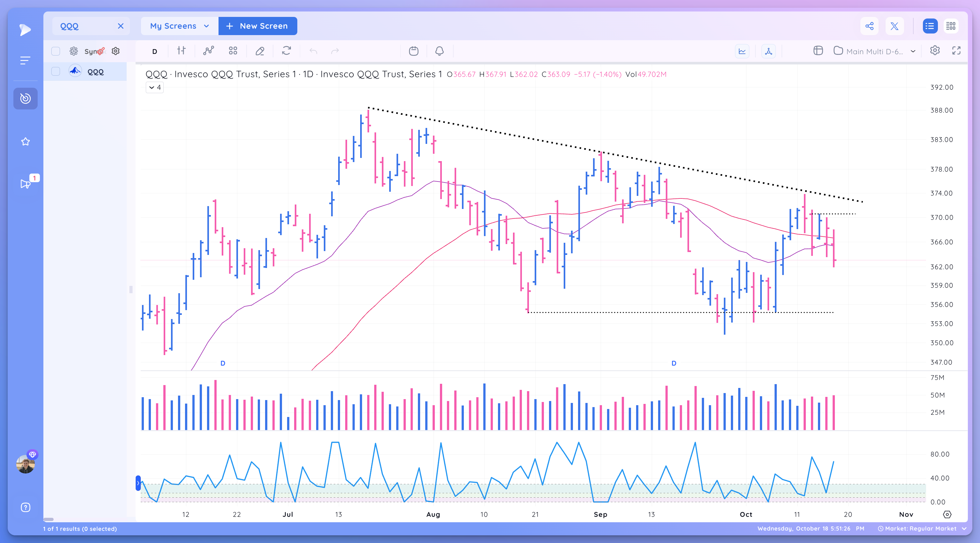Open the screener radar icon in sidebar
The height and width of the screenshot is (543, 980).
[25, 99]
